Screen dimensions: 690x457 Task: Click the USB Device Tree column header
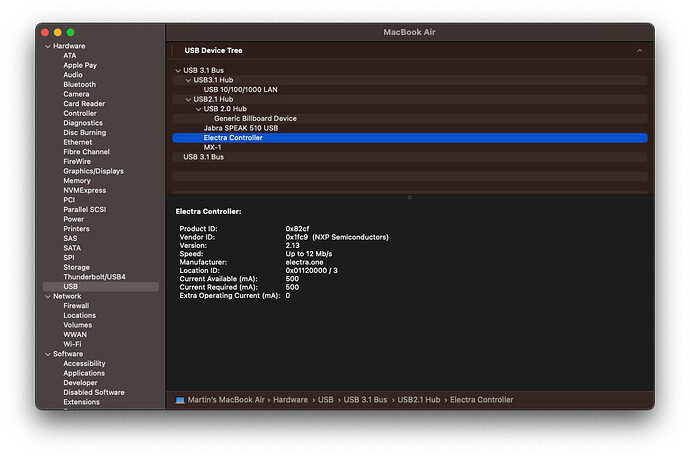click(213, 51)
